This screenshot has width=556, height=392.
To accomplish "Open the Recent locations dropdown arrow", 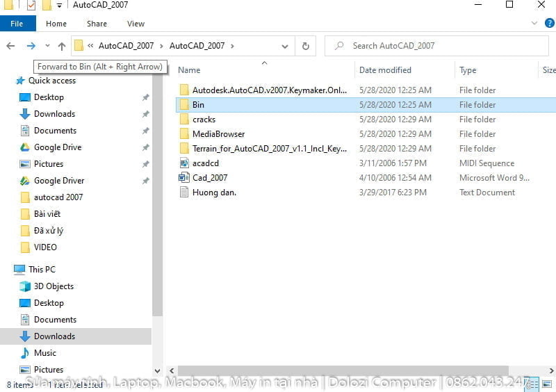I will 47,46.
